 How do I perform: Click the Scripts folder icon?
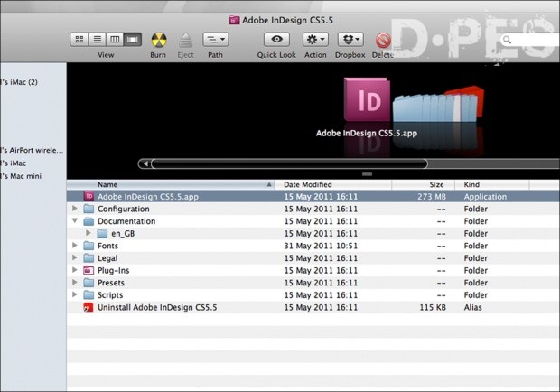pyautogui.click(x=89, y=294)
